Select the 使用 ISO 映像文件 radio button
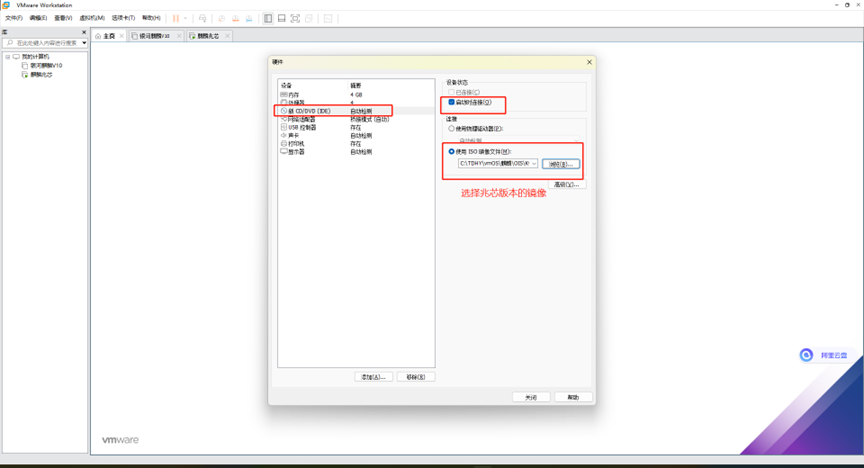The image size is (864, 468). click(x=452, y=152)
